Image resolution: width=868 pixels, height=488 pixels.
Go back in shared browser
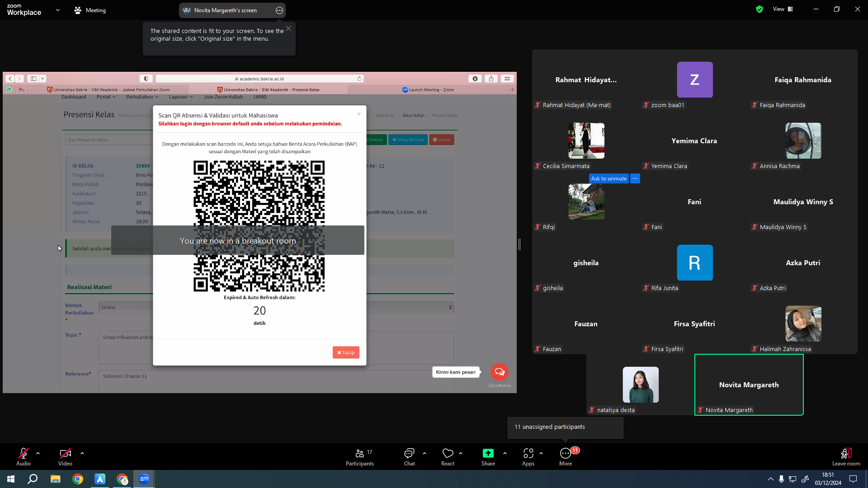tap(10, 79)
